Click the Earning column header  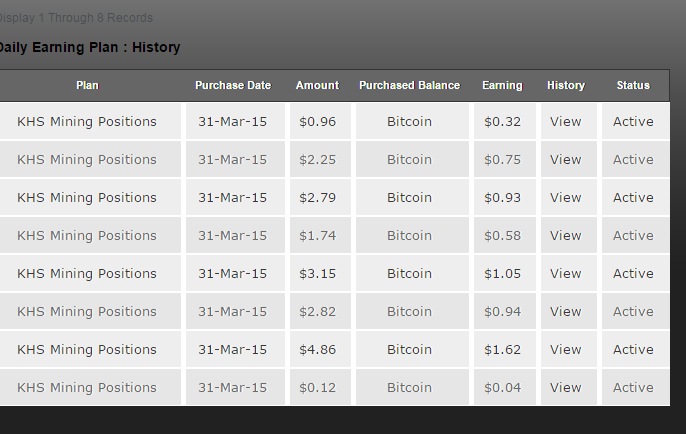coord(502,86)
